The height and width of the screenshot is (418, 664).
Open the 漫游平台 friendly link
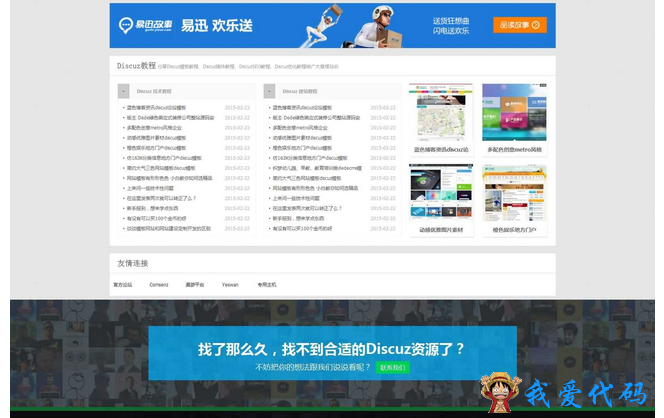[x=195, y=285]
